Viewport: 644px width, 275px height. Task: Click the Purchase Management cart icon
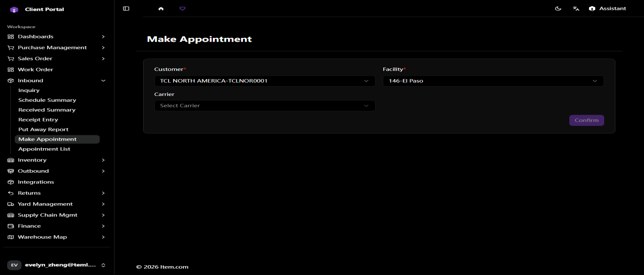click(x=11, y=48)
